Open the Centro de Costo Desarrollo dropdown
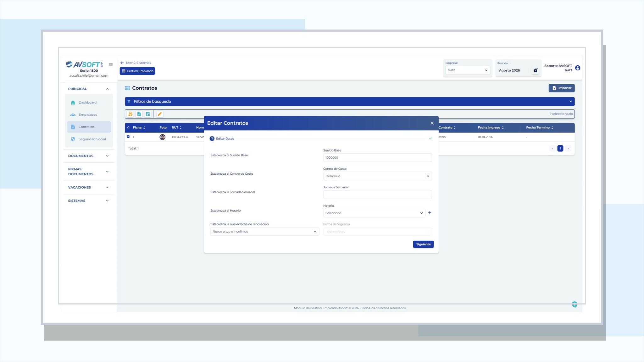This screenshot has width=644, height=362. (377, 176)
